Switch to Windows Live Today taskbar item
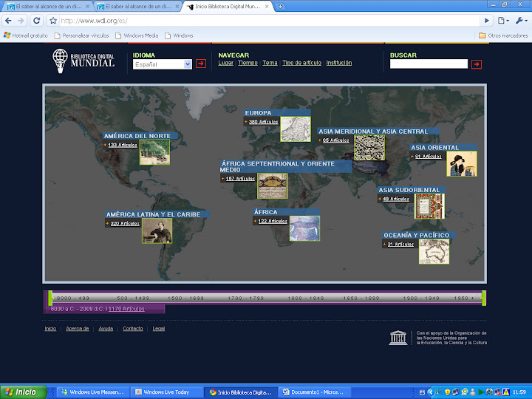This screenshot has width=532, height=399. pos(166,392)
